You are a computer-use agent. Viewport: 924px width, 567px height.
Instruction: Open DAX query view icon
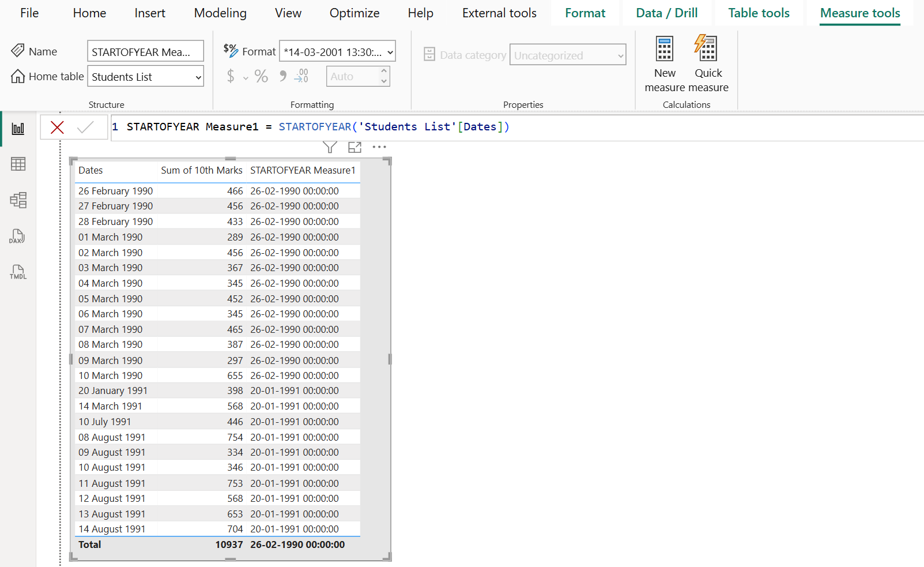(x=17, y=236)
